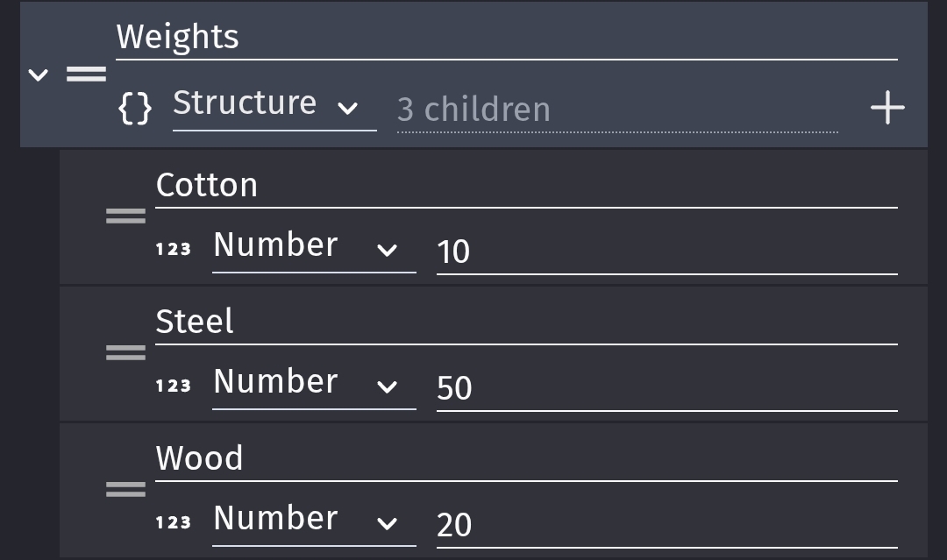Image resolution: width=947 pixels, height=560 pixels.
Task: Open the Number type dropdown for Steel
Action: click(314, 385)
